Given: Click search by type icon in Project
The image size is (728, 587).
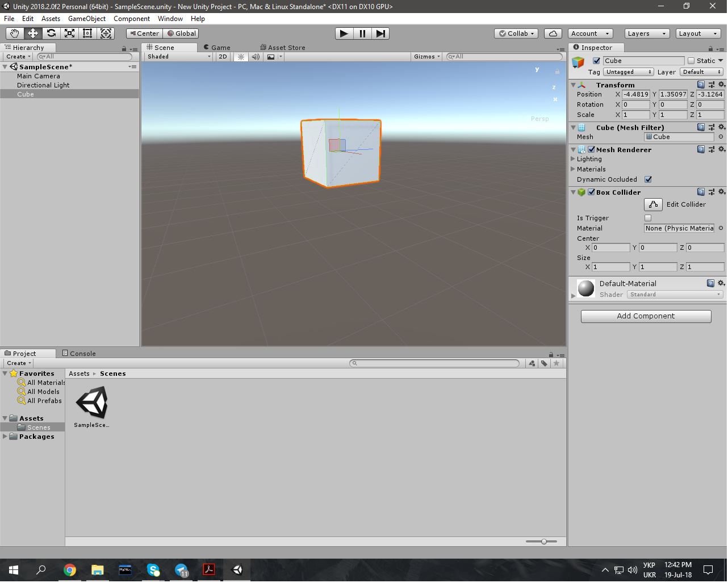Looking at the screenshot, I should pos(532,363).
